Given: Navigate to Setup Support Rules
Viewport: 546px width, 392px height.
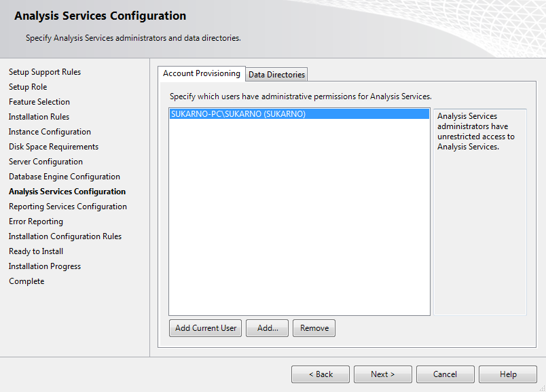Looking at the screenshot, I should tap(44, 71).
